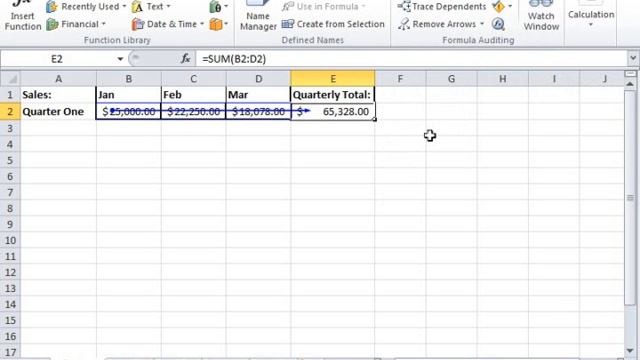This screenshot has width=640, height=360.
Task: Open the Evaluate Formula icon
Action: tap(498, 24)
